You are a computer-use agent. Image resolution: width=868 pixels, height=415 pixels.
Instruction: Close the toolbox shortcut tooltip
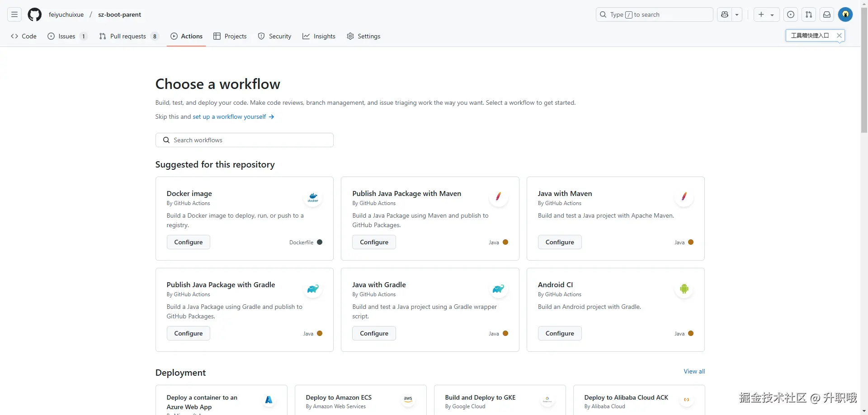pos(839,35)
